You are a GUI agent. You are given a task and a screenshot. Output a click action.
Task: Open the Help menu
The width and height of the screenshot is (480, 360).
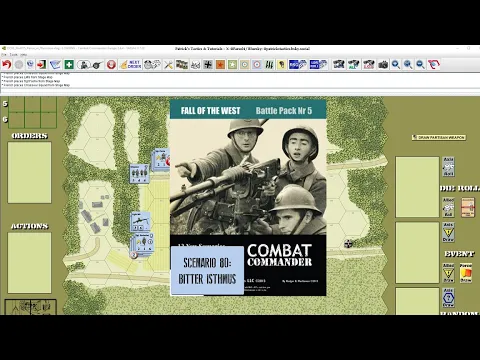pos(23,54)
